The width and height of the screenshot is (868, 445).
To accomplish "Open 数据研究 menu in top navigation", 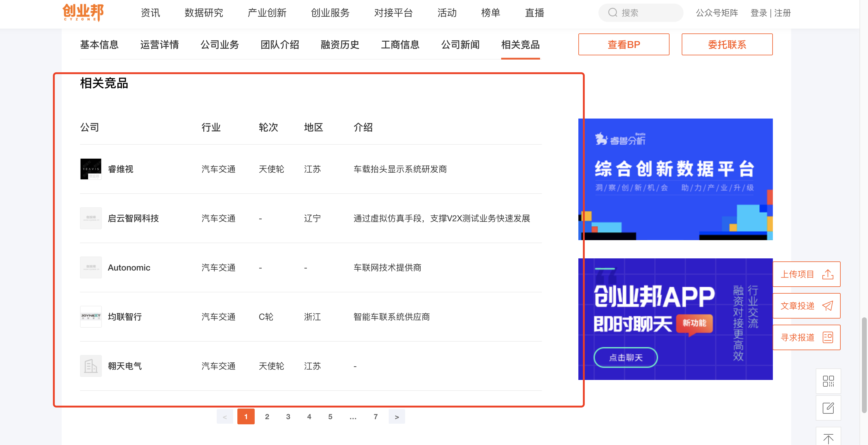I will [x=204, y=13].
